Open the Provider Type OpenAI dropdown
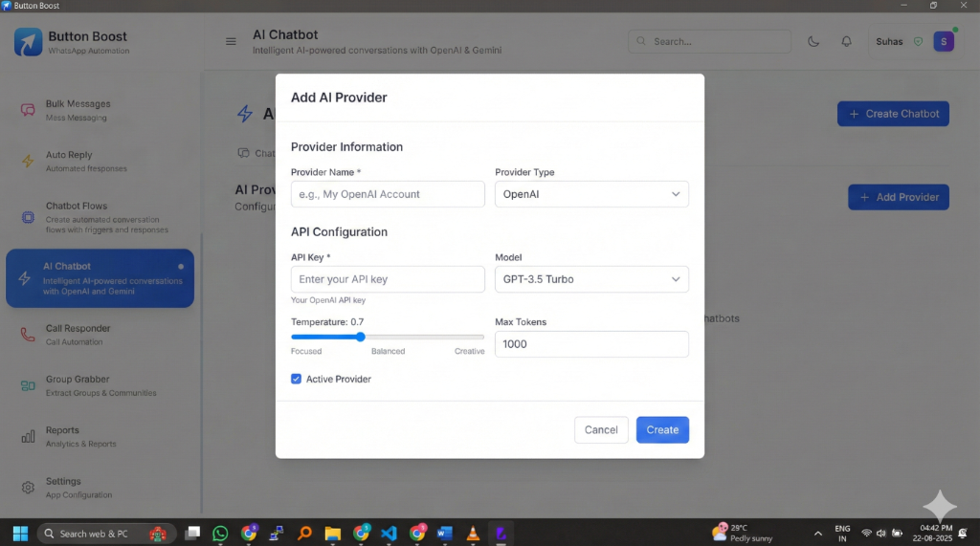 (x=591, y=194)
